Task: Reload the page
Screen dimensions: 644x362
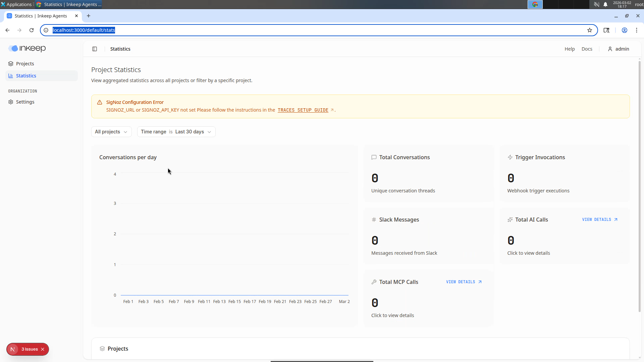Action: (32, 30)
